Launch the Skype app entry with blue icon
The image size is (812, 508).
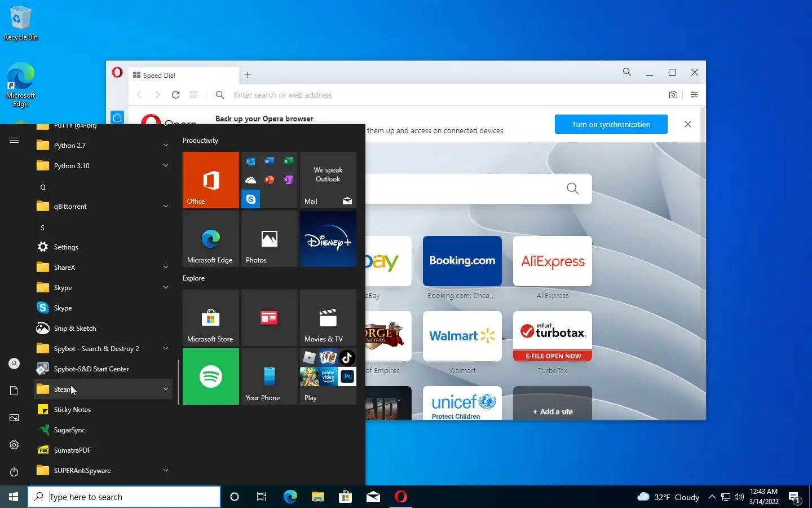pyautogui.click(x=103, y=308)
